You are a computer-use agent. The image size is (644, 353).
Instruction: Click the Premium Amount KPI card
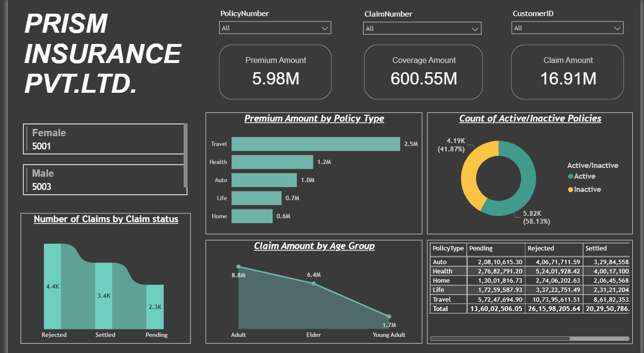[275, 71]
